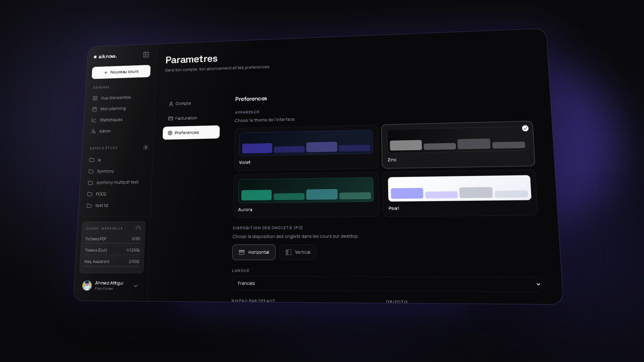Open the Symfony folder icon

[91, 171]
